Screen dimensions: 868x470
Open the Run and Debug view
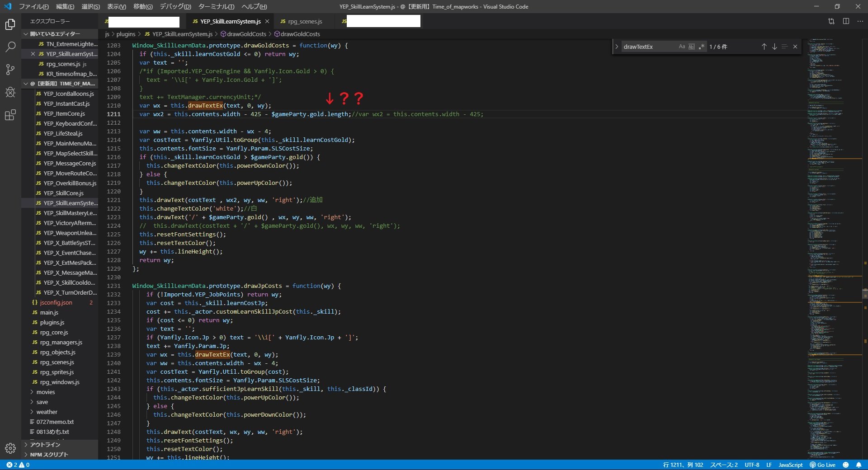click(10, 92)
